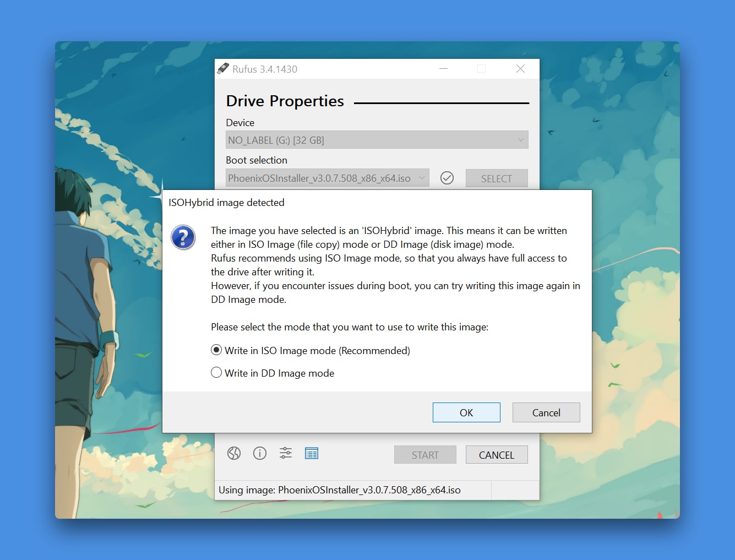The height and width of the screenshot is (560, 735).
Task: Select Write in DD Image mode radio
Action: coord(216,373)
